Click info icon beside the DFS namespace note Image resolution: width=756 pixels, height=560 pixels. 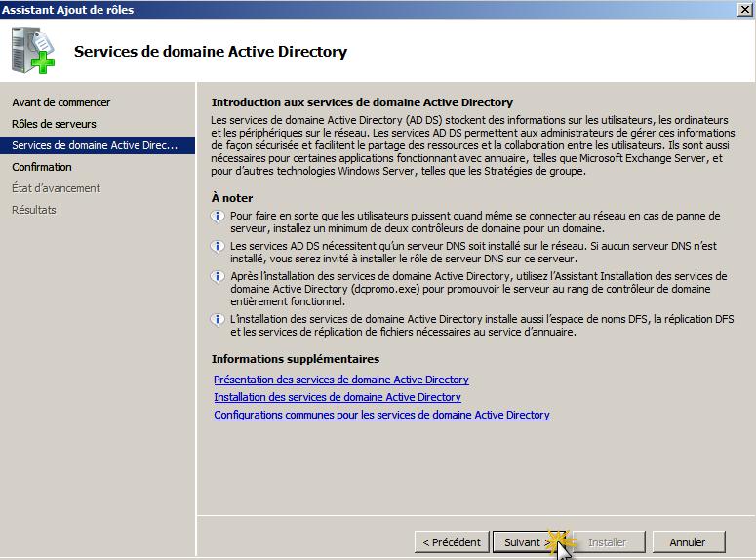[218, 319]
